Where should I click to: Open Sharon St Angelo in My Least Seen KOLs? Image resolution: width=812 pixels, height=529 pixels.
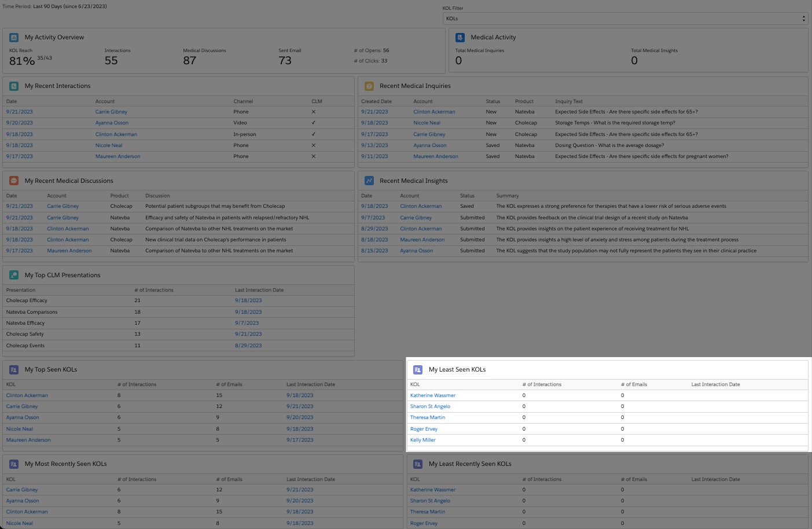tap(430, 406)
